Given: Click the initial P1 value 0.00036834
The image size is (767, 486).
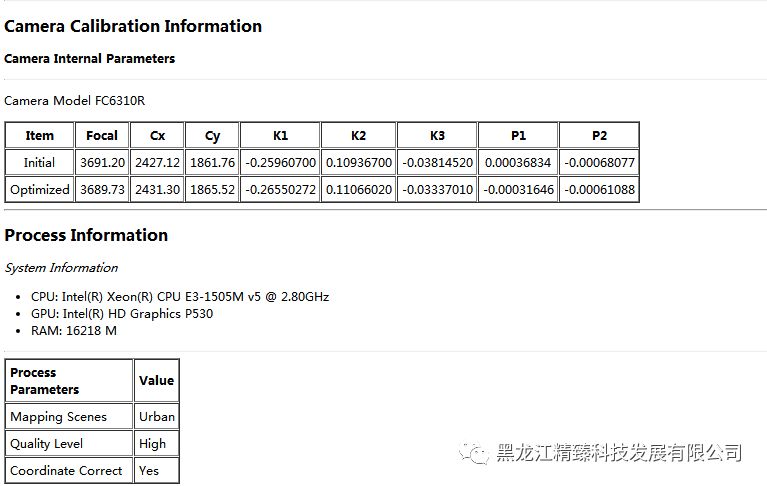Looking at the screenshot, I should [x=518, y=162].
